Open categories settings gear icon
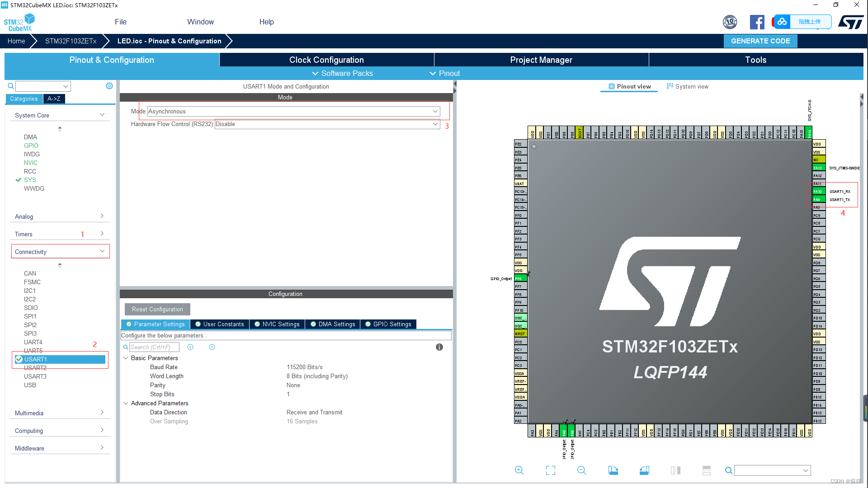Image resolution: width=868 pixels, height=488 pixels. point(109,86)
